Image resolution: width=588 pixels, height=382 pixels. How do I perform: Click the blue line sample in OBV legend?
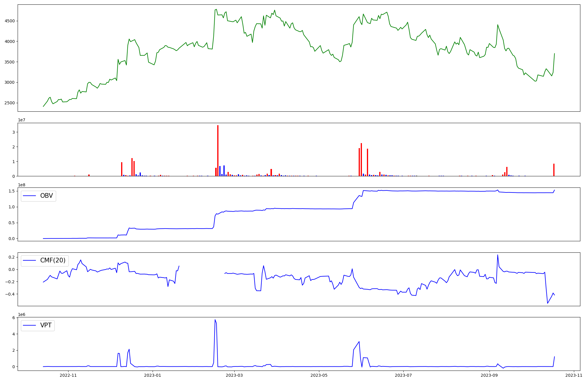(29, 196)
